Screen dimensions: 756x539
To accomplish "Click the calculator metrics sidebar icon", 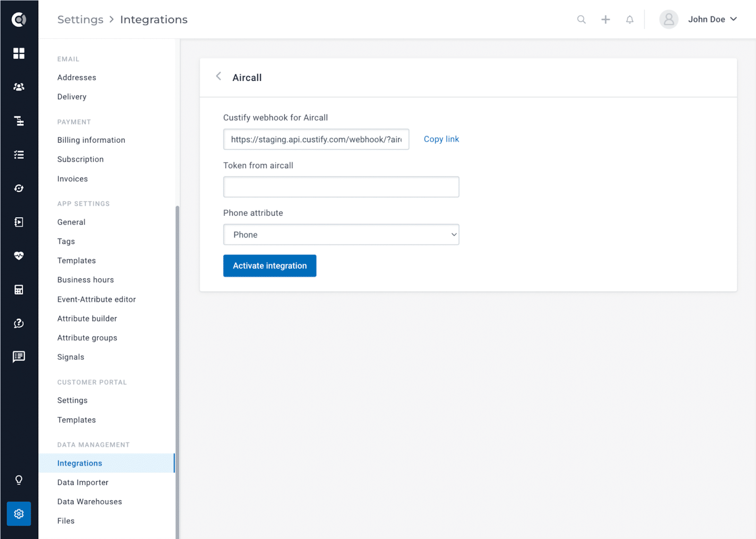I will (x=19, y=290).
